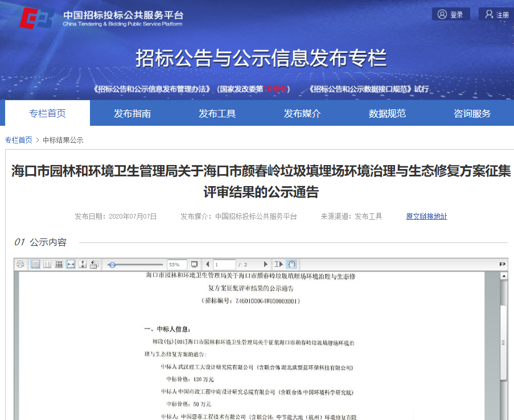
Task: Click the zoom slider handle
Action: point(112,265)
